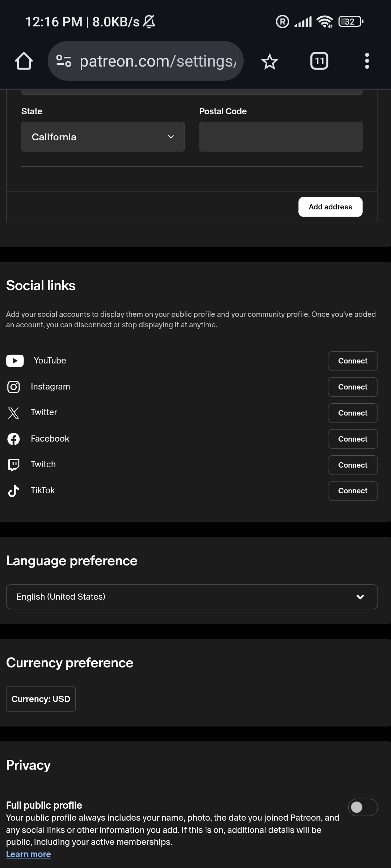Click the TikTok label text

tap(43, 490)
